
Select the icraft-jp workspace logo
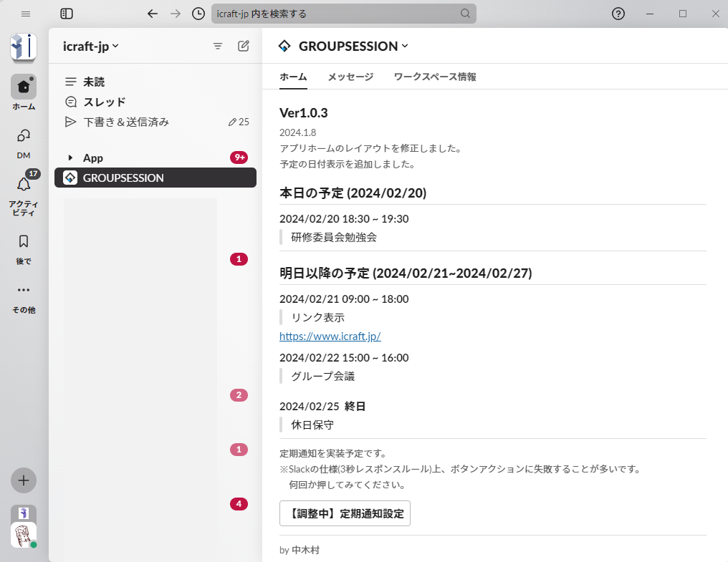[x=24, y=47]
